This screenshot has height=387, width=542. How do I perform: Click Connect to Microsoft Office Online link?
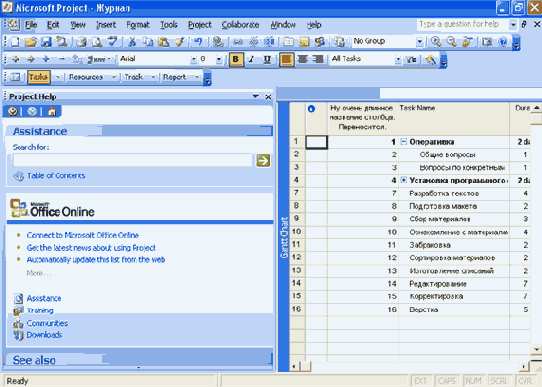(x=83, y=235)
